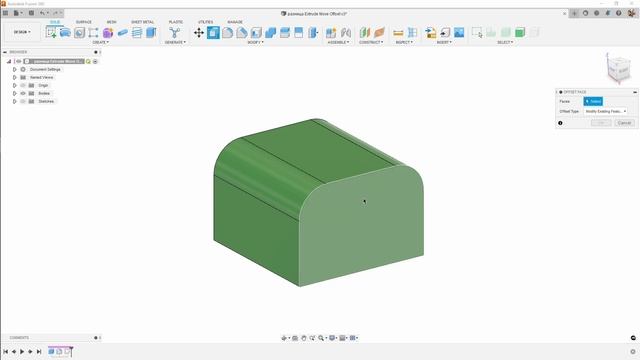640x360 pixels.
Task: Click the Insert Derive icon
Action: [x=430, y=33]
